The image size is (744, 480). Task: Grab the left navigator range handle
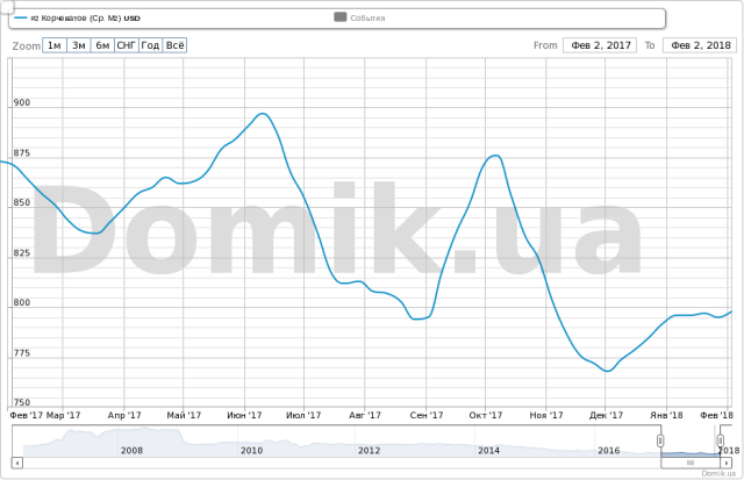tap(660, 441)
